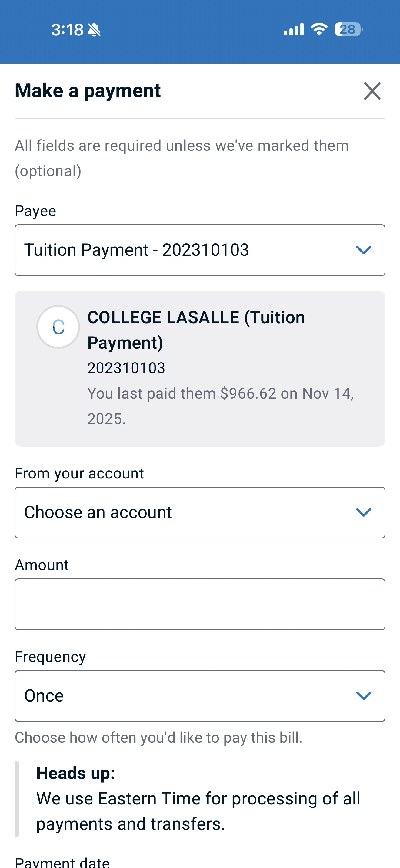Tap the frequency helper text below Once
Screen dimensions: 400x868
coord(158,738)
